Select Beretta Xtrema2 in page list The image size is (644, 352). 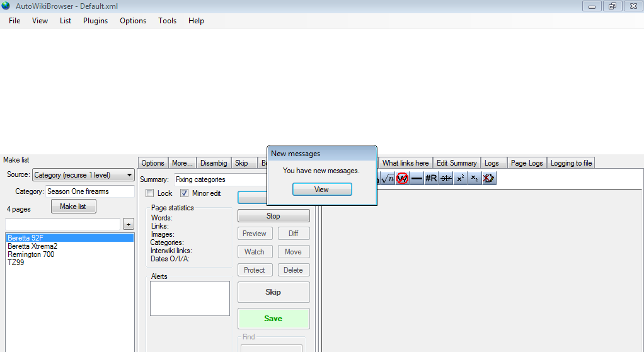click(x=70, y=246)
